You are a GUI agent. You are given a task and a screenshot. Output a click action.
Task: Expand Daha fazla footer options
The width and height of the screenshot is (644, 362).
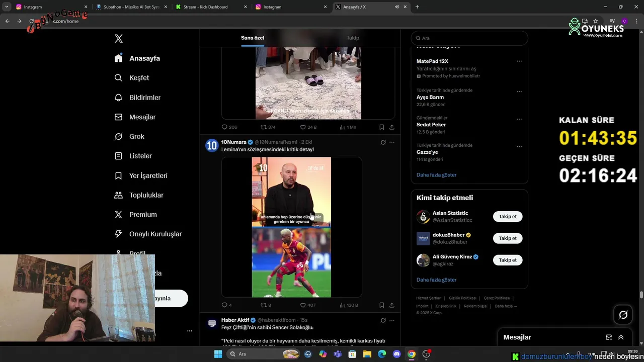coord(506,306)
